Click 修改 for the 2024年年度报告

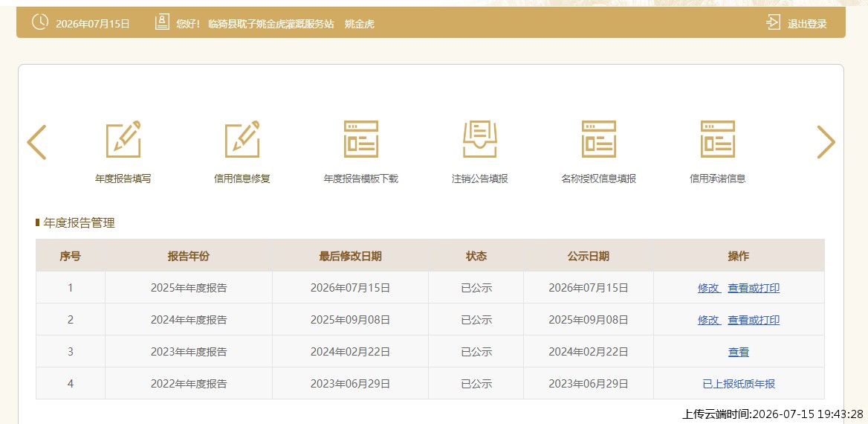708,321
